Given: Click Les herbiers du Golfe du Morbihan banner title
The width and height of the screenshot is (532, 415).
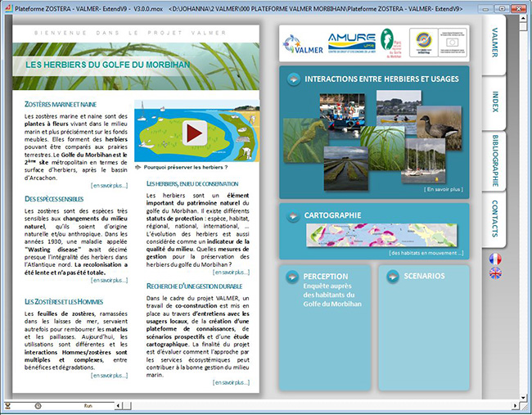Looking at the screenshot, I should pos(107,65).
